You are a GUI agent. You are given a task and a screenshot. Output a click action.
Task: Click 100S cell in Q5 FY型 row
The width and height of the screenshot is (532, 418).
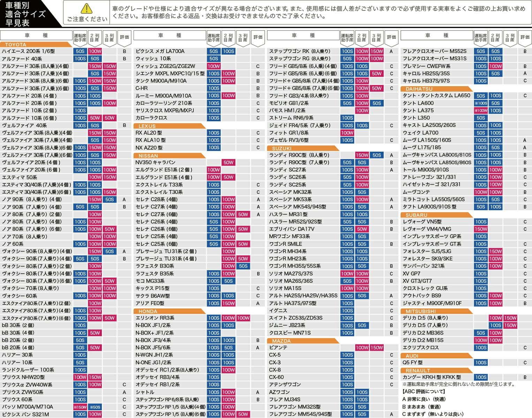coord(481,363)
